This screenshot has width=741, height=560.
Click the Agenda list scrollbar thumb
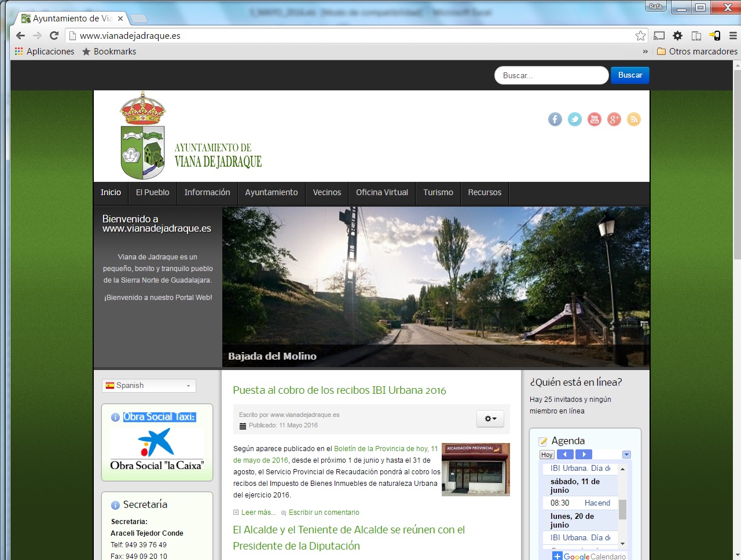623,510
